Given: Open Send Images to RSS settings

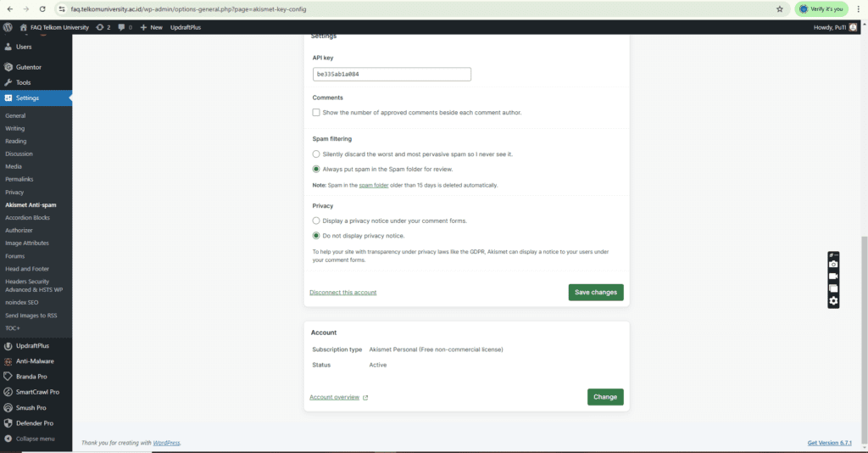Looking at the screenshot, I should click(31, 316).
